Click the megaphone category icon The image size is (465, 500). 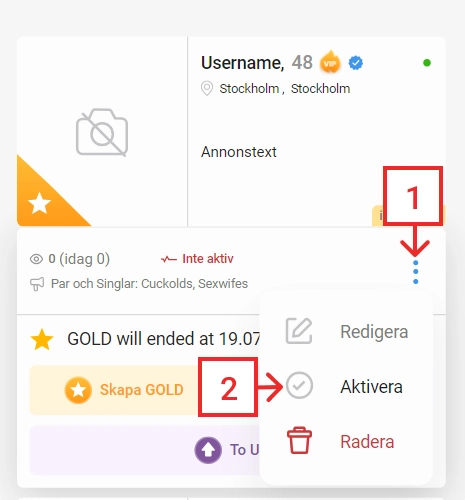click(37, 284)
